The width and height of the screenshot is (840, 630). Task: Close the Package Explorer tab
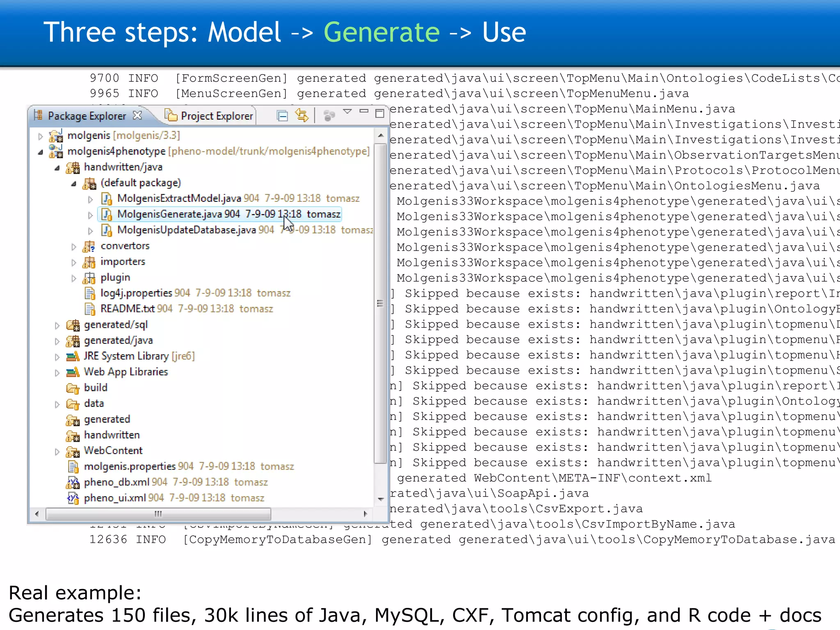click(138, 115)
